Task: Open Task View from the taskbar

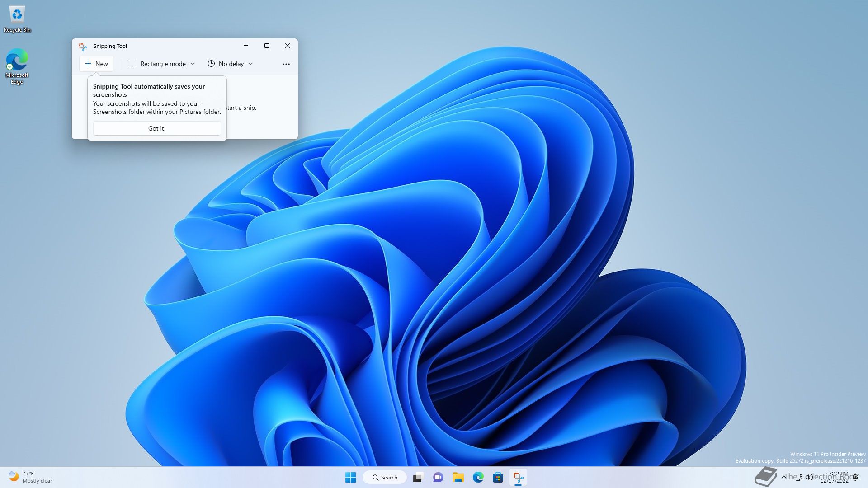Action: tap(418, 477)
